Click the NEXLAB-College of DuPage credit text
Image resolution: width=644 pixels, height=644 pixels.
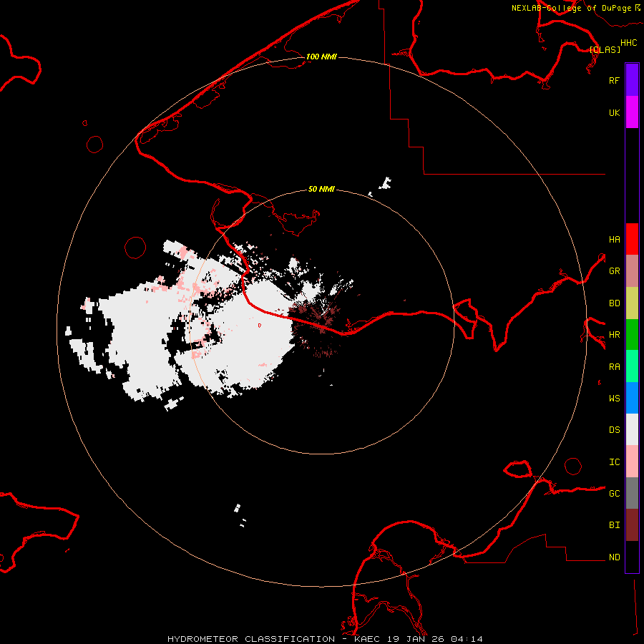571,8
